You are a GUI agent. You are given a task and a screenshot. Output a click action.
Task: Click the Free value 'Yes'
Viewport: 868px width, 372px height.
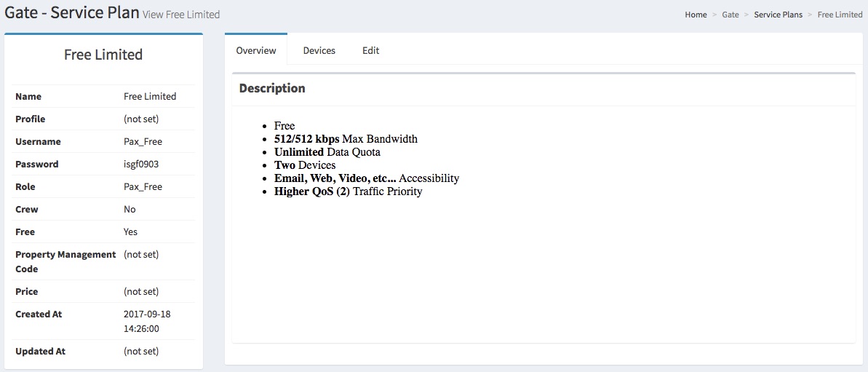coord(130,231)
